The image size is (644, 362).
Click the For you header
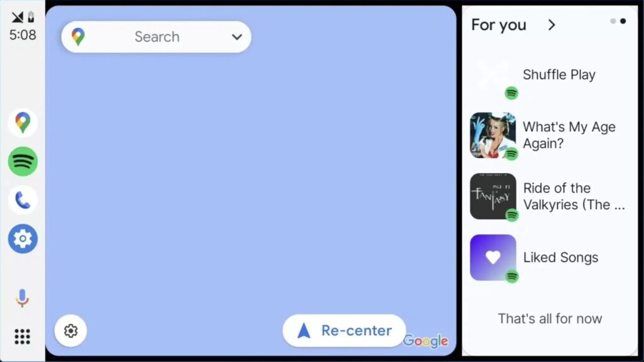click(x=499, y=25)
